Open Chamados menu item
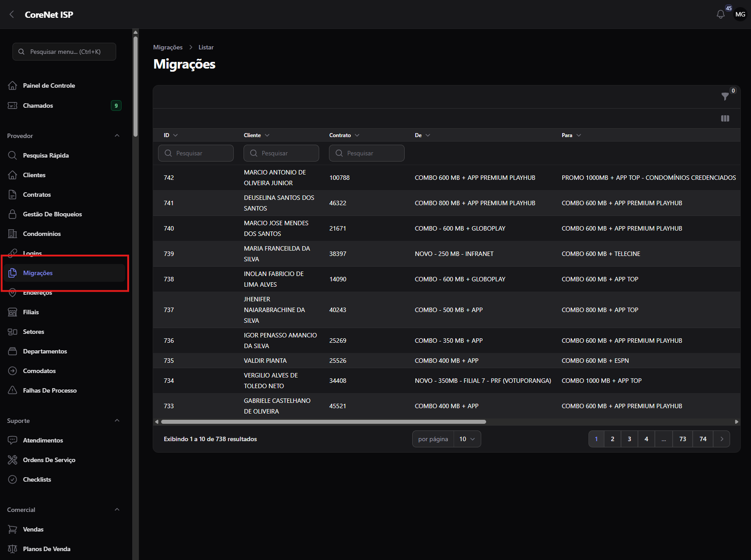The width and height of the screenshot is (751, 560). tap(64, 106)
